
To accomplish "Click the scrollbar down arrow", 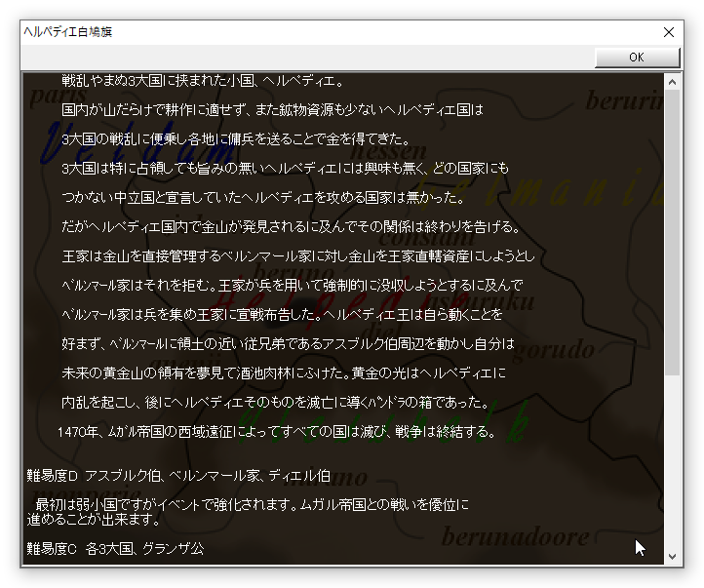I will [x=672, y=556].
